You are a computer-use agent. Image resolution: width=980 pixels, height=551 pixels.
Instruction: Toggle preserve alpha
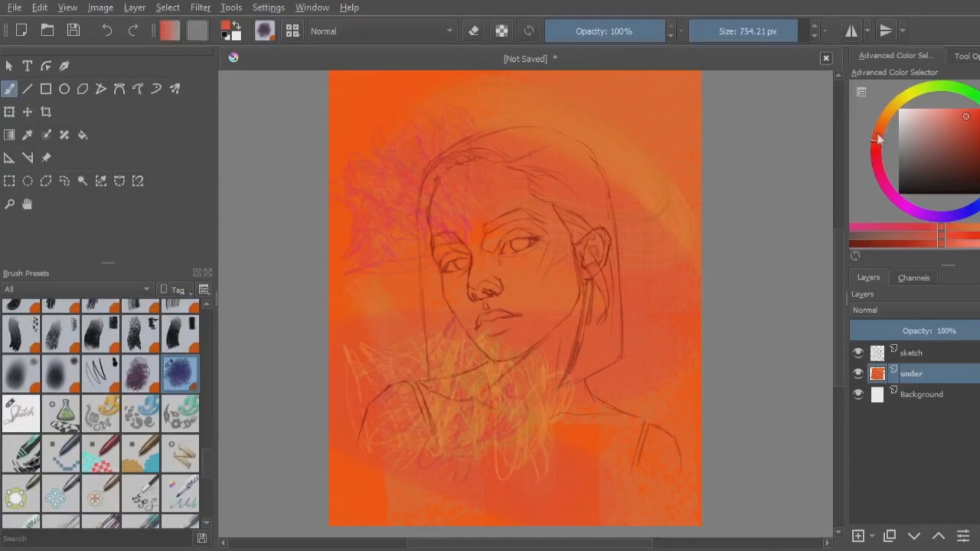pyautogui.click(x=502, y=31)
